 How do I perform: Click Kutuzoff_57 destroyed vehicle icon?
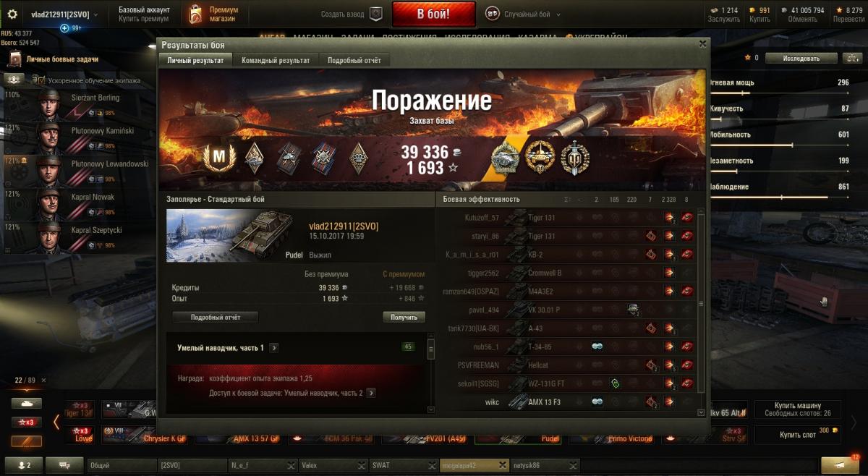(x=686, y=217)
